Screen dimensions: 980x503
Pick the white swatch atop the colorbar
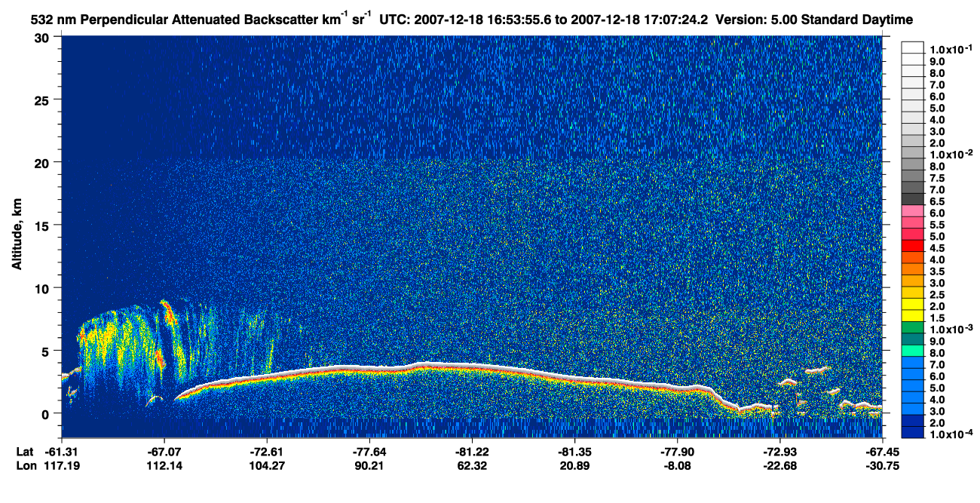912,48
